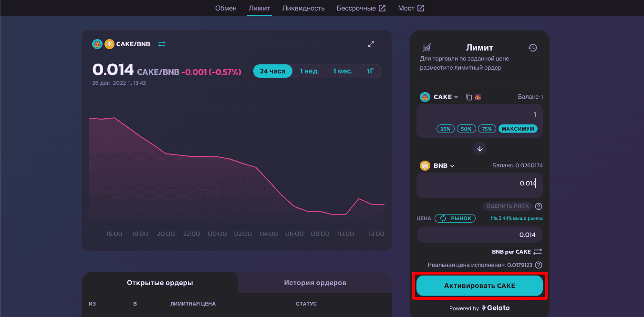Open the risk scan help question mark

tap(539, 206)
